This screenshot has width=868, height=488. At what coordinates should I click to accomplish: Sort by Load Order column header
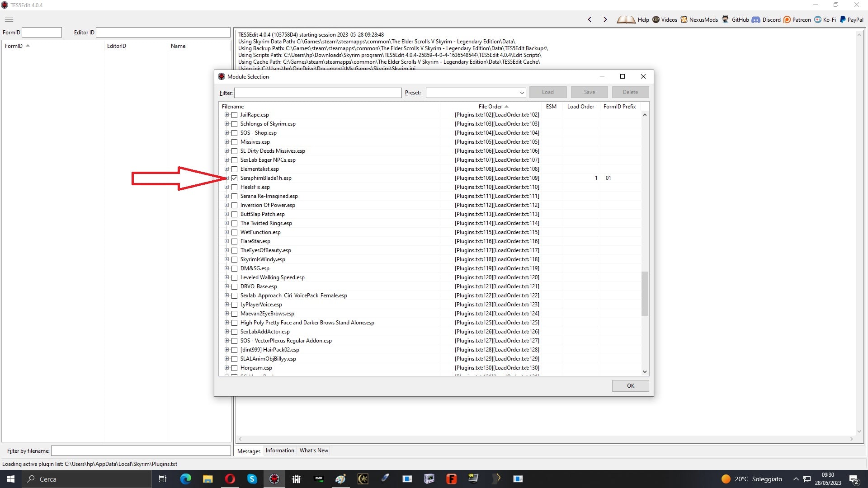tap(580, 107)
